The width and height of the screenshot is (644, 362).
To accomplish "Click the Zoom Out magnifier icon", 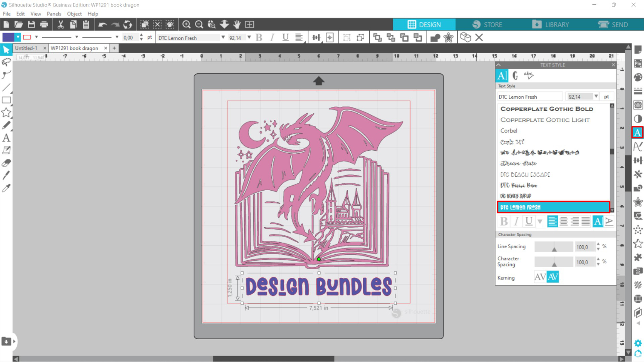I will pyautogui.click(x=199, y=24).
